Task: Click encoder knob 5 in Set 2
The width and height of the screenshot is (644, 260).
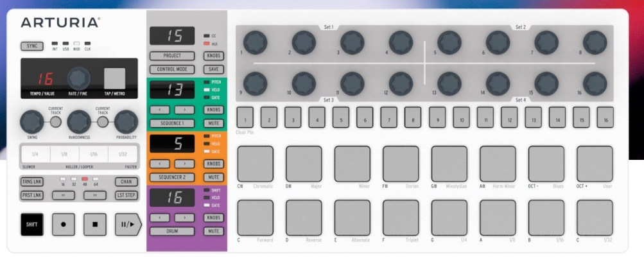Action: click(x=449, y=42)
